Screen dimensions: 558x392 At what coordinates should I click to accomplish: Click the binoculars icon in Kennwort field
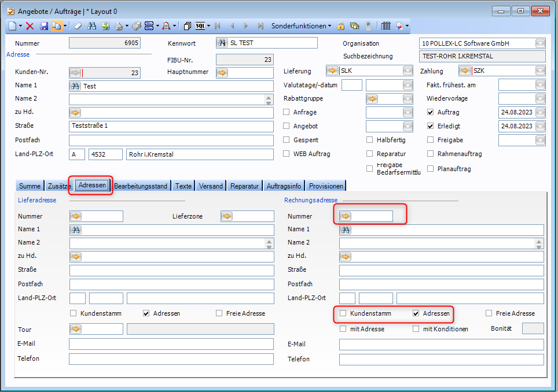click(x=222, y=43)
